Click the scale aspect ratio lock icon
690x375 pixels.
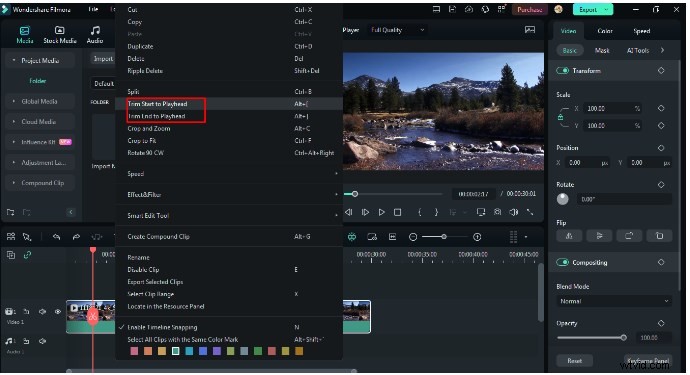[x=560, y=117]
